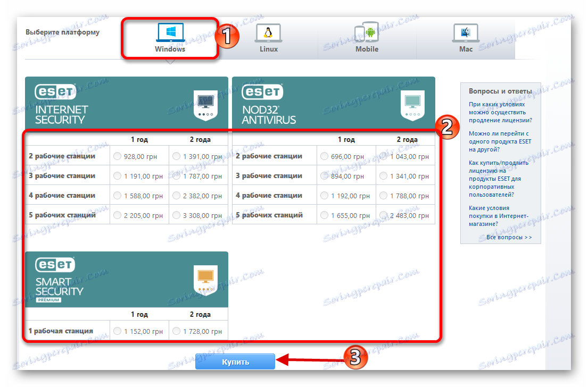Open question about switching ESET products

(500, 141)
